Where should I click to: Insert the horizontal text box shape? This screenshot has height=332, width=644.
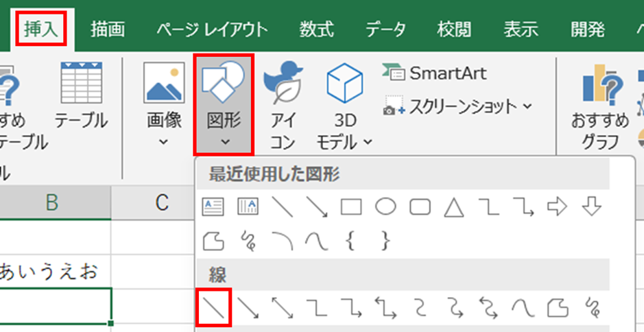[x=213, y=207]
